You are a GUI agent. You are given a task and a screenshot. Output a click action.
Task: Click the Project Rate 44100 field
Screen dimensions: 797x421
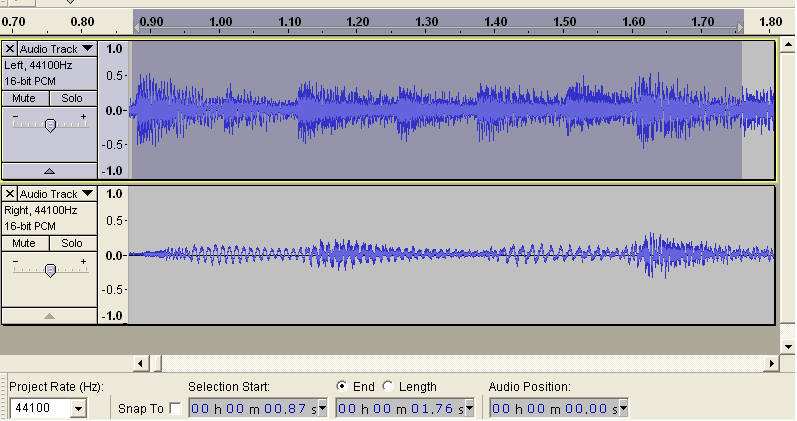pyautogui.click(x=41, y=408)
